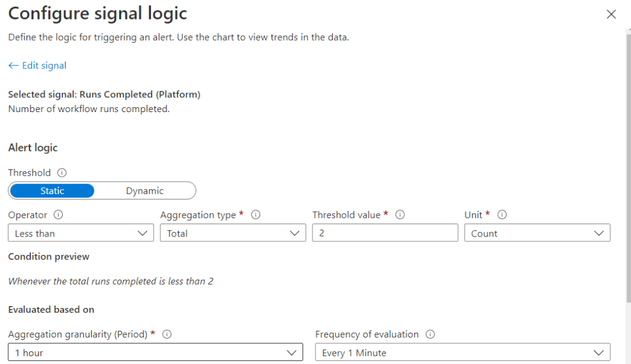Click the info icon beside Operator label

pos(59,215)
